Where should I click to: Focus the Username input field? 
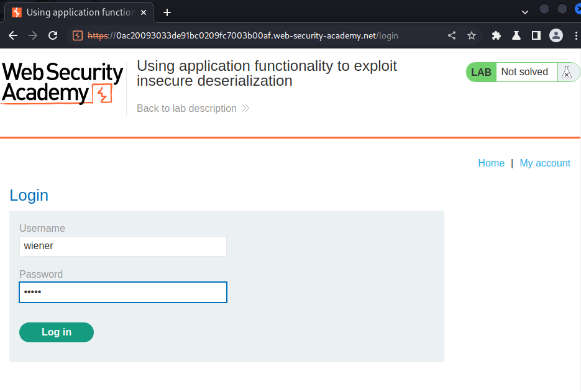click(122, 246)
